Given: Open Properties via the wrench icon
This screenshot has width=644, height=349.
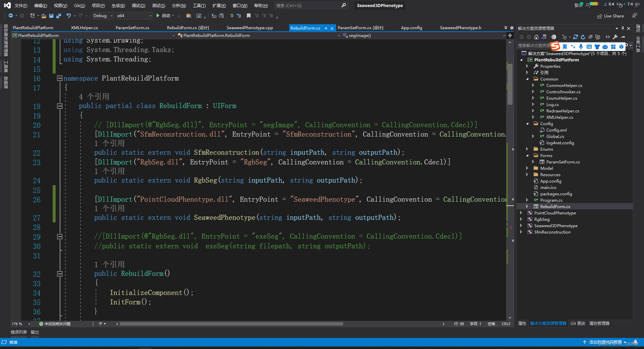Looking at the screenshot, I should [615, 37].
